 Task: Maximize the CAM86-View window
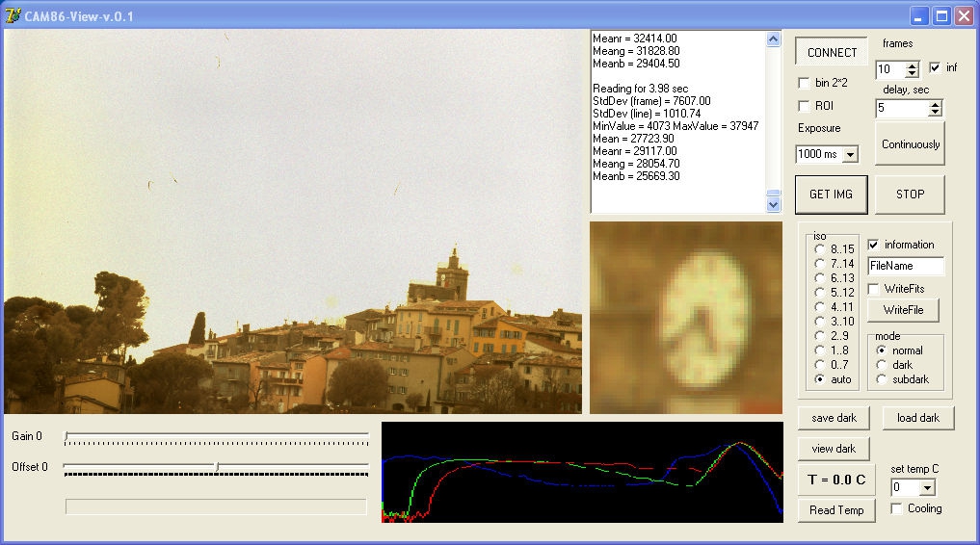(941, 16)
